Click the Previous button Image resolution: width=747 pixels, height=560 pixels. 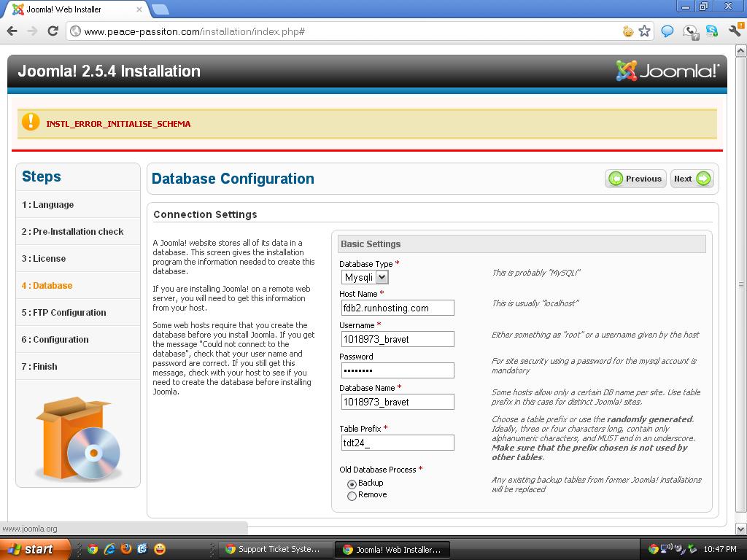click(x=635, y=179)
